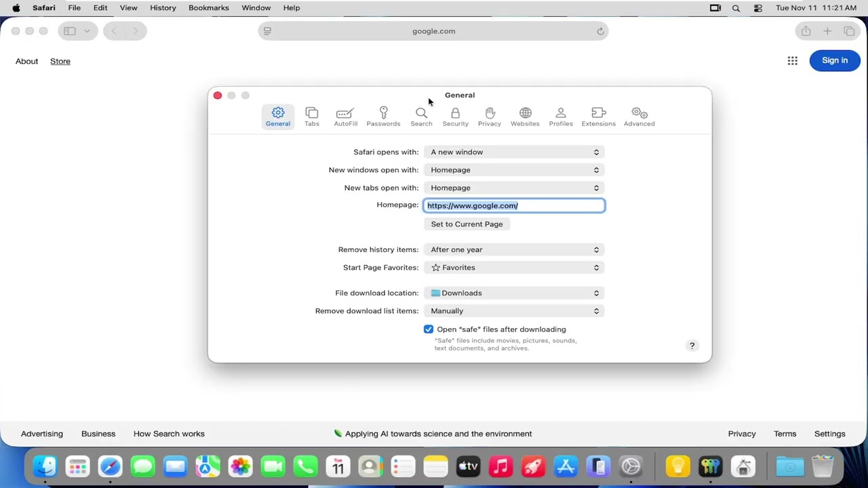Open the How Search works link
Image resolution: width=868 pixels, height=488 pixels.
[169, 434]
